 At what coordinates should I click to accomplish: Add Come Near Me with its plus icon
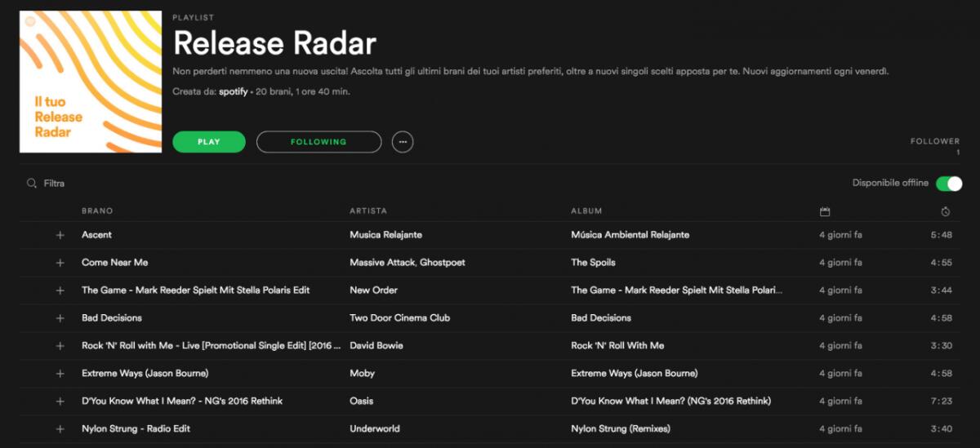click(x=60, y=263)
